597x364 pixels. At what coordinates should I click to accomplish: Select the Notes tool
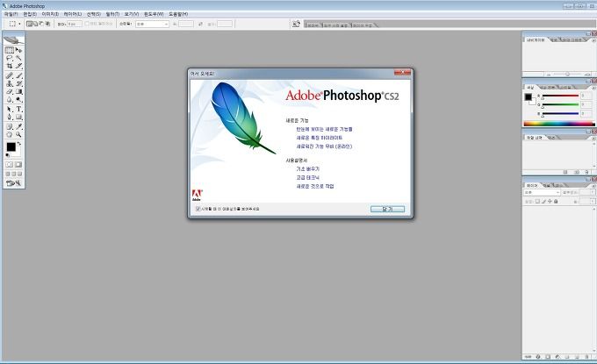click(9, 126)
